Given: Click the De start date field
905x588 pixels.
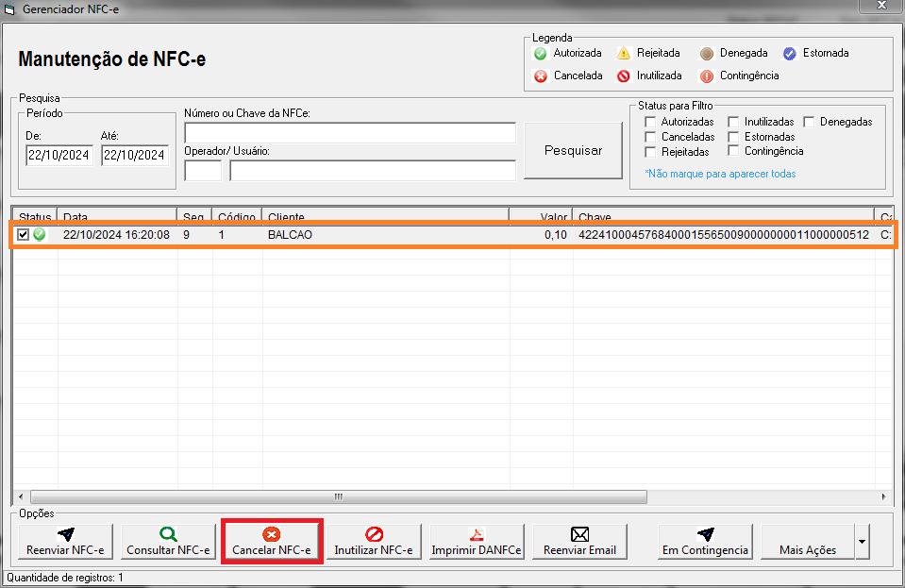Looking at the screenshot, I should pos(59,155).
